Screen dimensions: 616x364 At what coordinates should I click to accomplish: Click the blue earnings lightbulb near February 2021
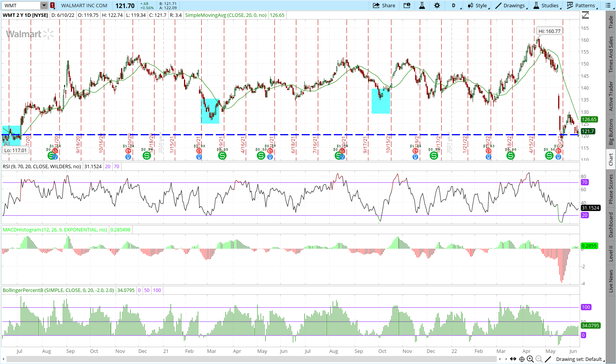pos(199,157)
